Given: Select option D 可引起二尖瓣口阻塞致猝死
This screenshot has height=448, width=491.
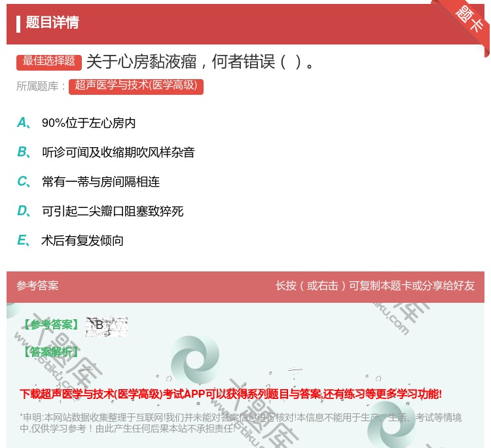Looking at the screenshot, I should tap(100, 211).
